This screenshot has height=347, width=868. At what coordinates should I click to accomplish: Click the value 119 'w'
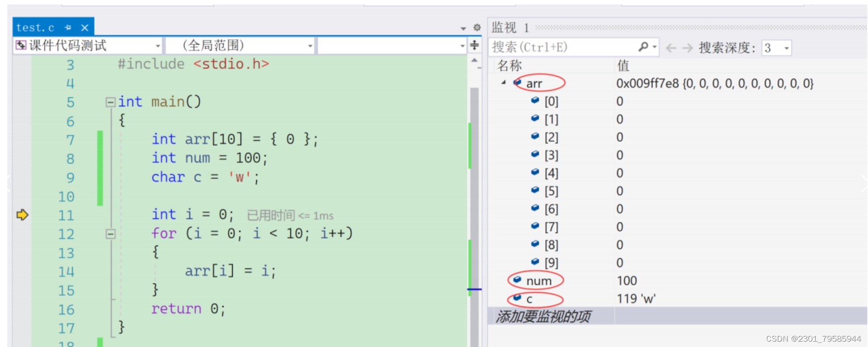click(x=636, y=299)
